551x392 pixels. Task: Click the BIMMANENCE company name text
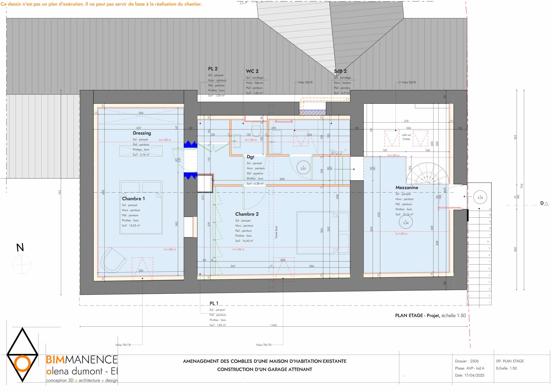point(82,360)
